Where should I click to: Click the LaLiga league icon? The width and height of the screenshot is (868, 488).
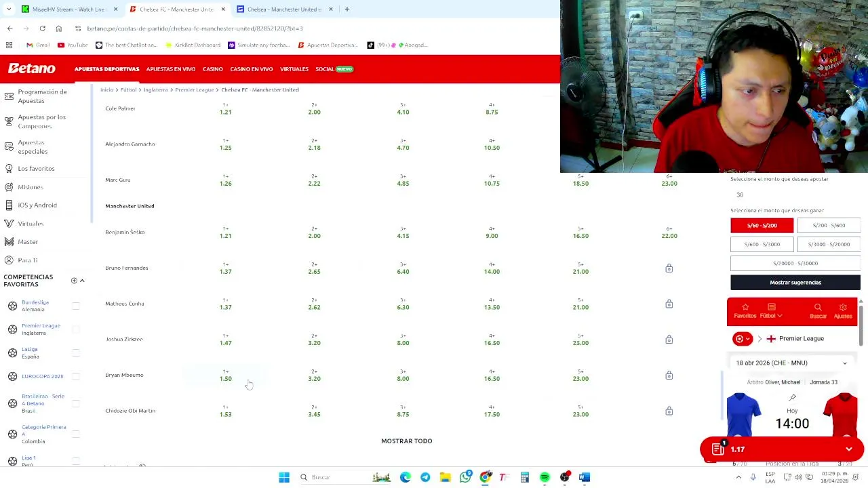[x=12, y=352]
